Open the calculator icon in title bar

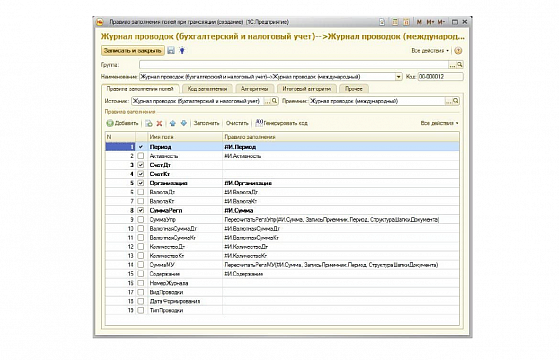pyautogui.click(x=395, y=22)
